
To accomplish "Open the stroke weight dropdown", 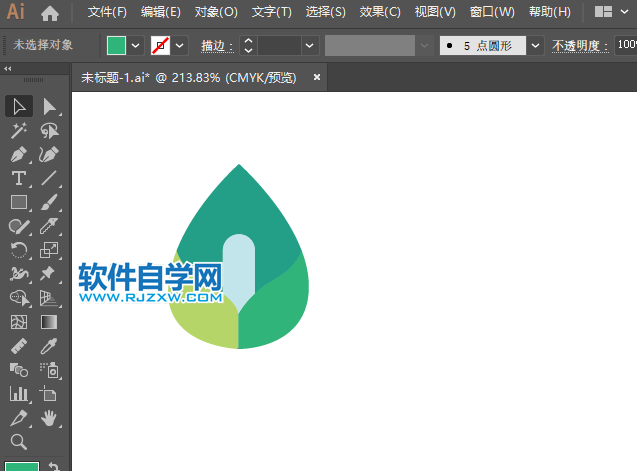I will [x=310, y=46].
